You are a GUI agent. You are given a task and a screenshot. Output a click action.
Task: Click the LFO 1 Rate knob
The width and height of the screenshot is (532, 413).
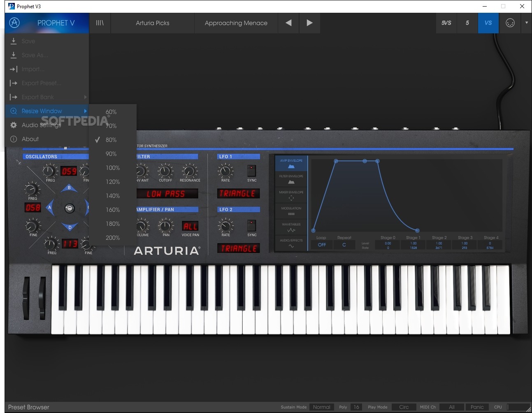coord(225,170)
